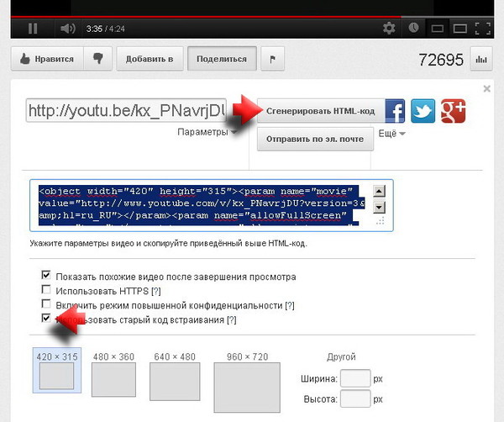Click Отправить по эл. почте button

(315, 139)
